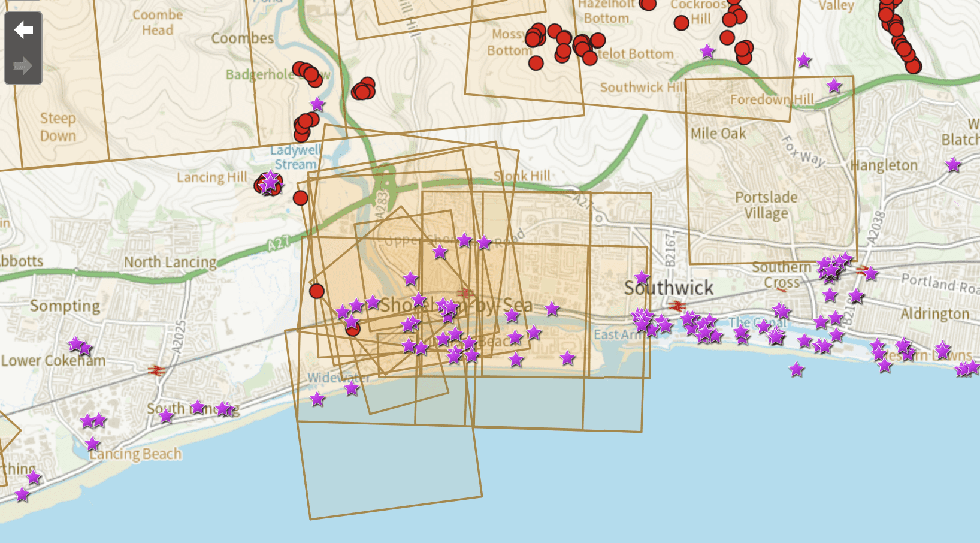Click the 'Hangleton' place label

pyautogui.click(x=884, y=165)
